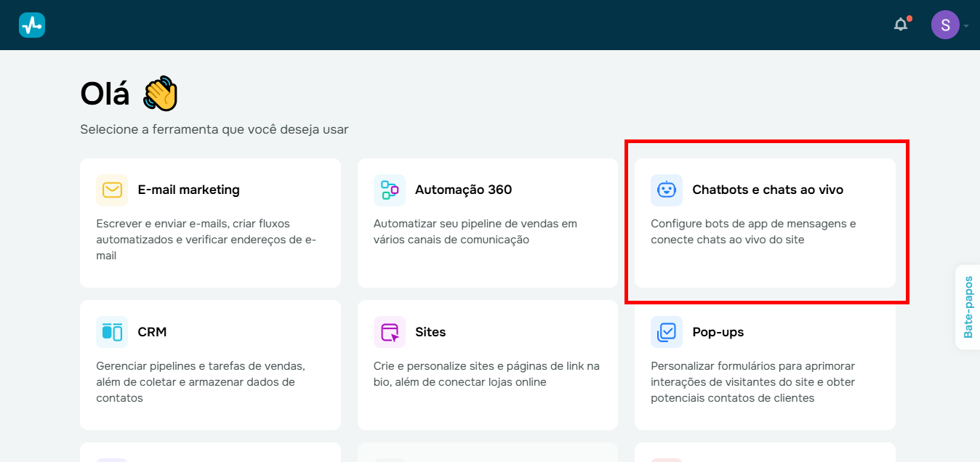Open the notifications bell
Image resolution: width=980 pixels, height=462 pixels.
[901, 25]
